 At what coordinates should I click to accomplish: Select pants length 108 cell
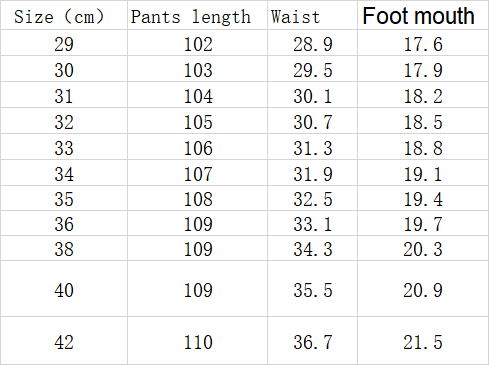point(197,198)
